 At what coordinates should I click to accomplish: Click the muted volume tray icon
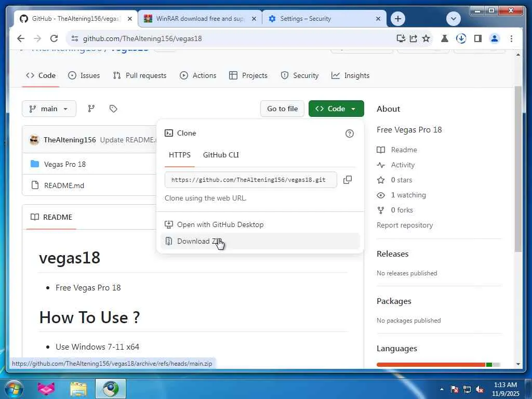tap(480, 389)
